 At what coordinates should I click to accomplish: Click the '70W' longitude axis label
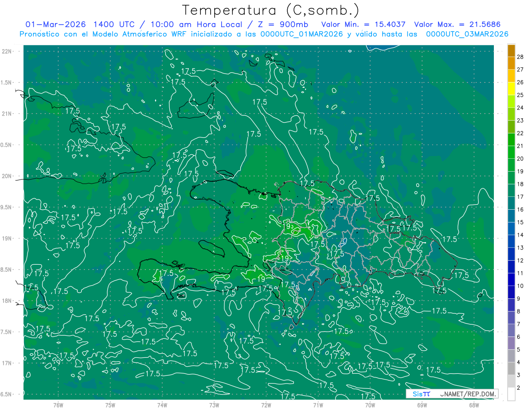(370, 405)
